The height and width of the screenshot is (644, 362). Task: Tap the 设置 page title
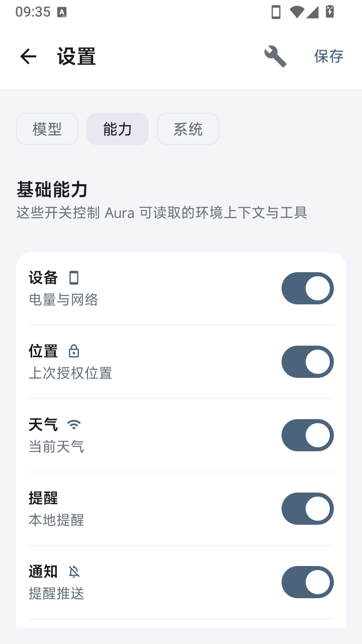click(76, 56)
